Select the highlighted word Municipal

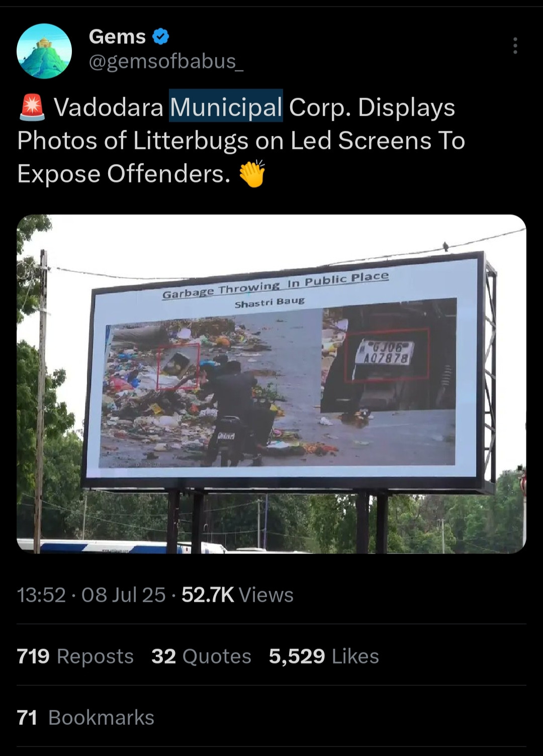click(x=226, y=107)
